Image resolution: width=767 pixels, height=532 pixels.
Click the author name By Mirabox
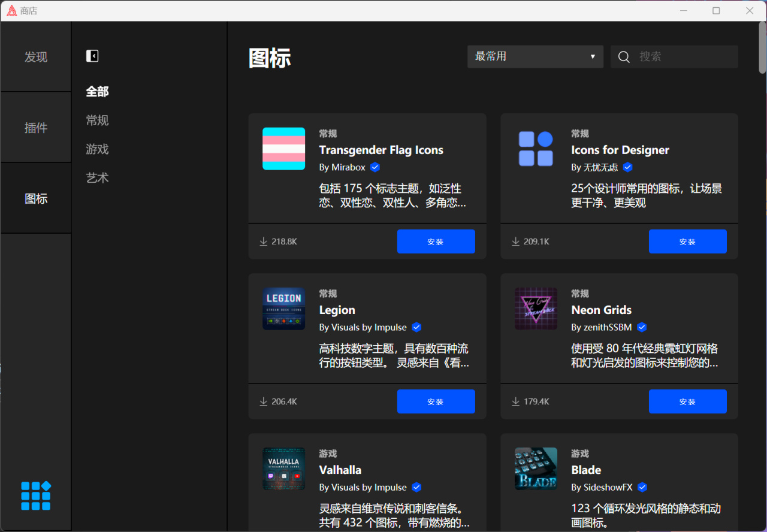click(342, 167)
